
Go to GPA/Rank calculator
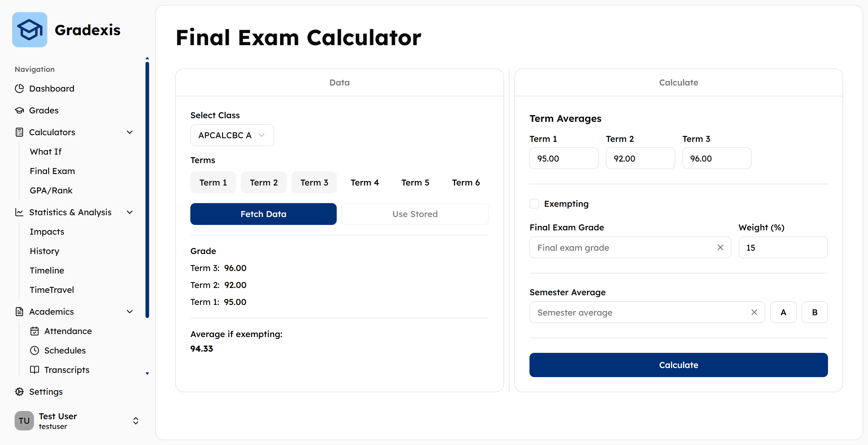click(x=51, y=190)
